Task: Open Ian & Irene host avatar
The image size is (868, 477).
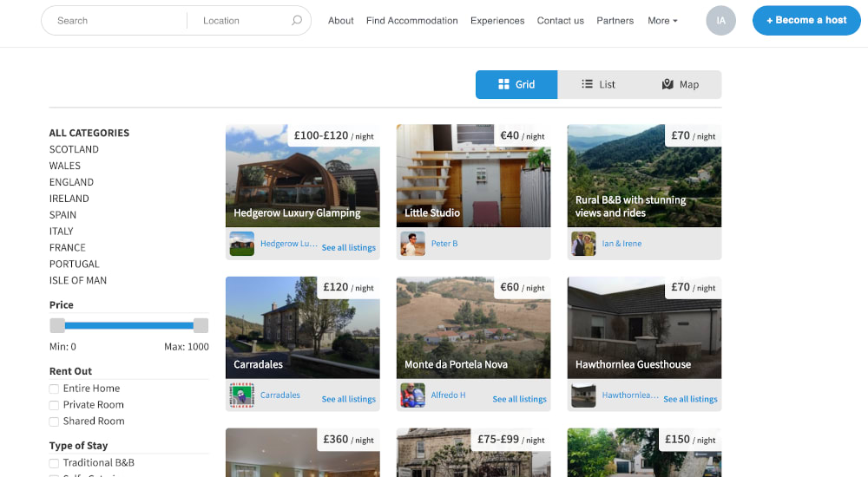Action: 583,244
